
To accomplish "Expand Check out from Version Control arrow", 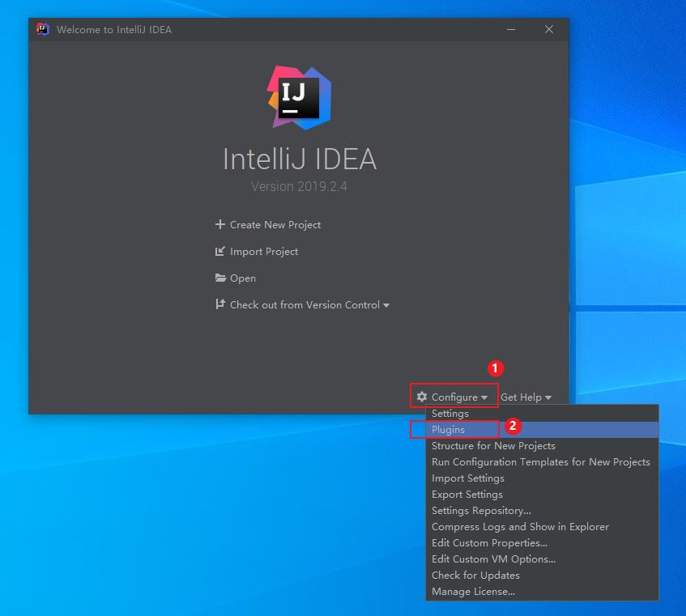I will (386, 305).
